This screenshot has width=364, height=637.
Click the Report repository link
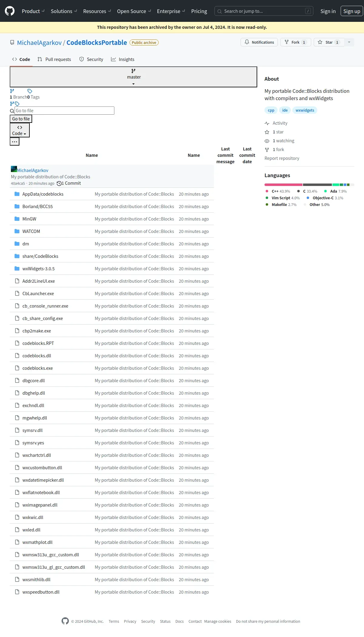click(282, 158)
